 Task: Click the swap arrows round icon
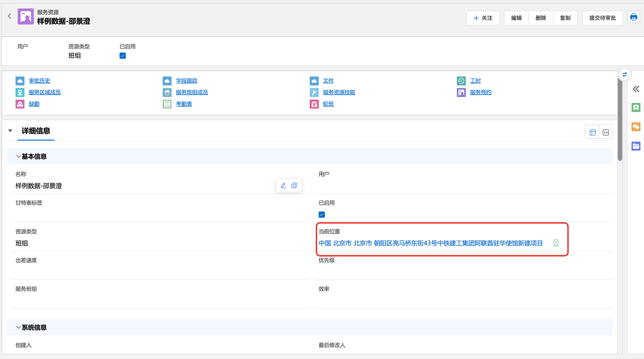[x=625, y=75]
